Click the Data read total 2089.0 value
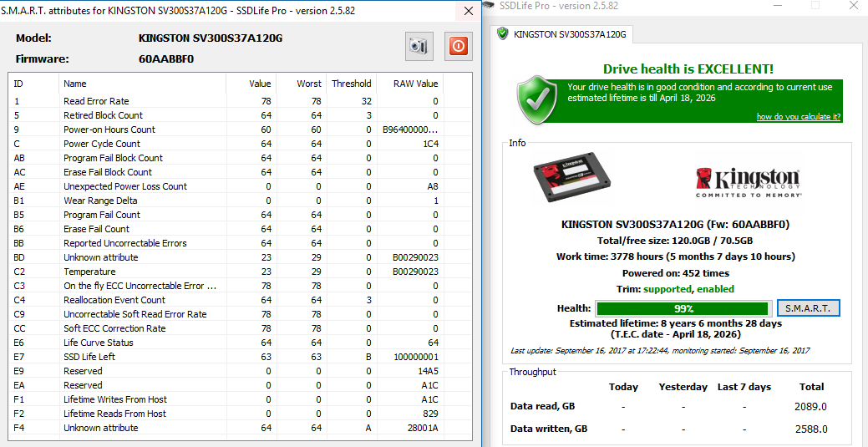This screenshot has height=447, width=868. pos(810,407)
